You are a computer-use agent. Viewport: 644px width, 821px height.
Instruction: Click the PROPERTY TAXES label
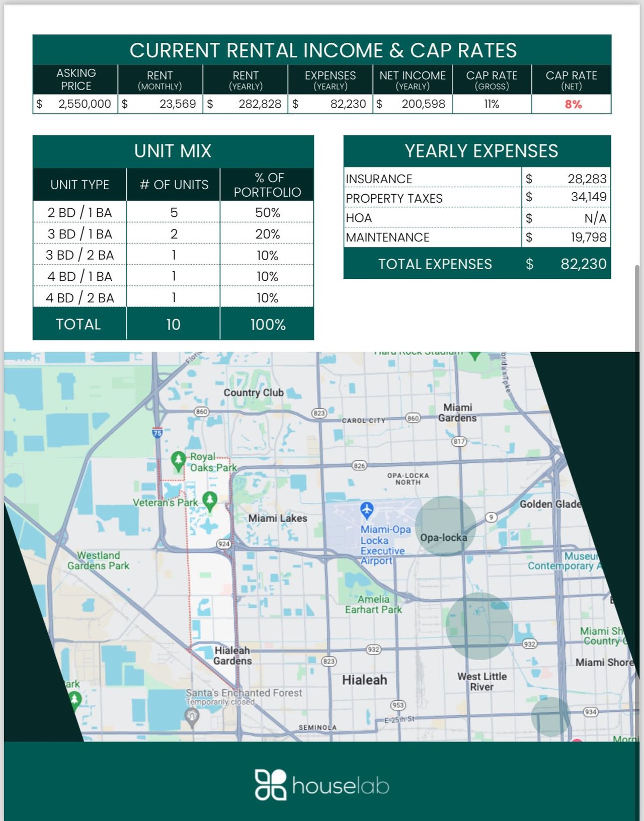394,198
